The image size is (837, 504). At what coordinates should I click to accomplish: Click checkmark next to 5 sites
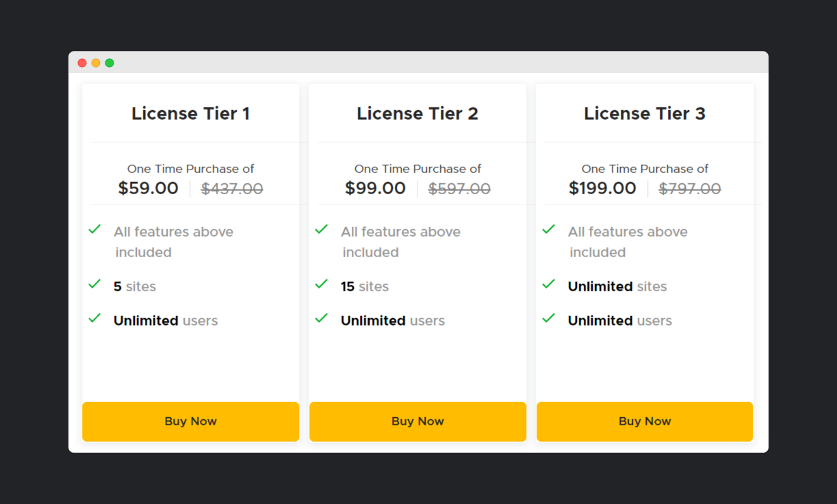(94, 284)
